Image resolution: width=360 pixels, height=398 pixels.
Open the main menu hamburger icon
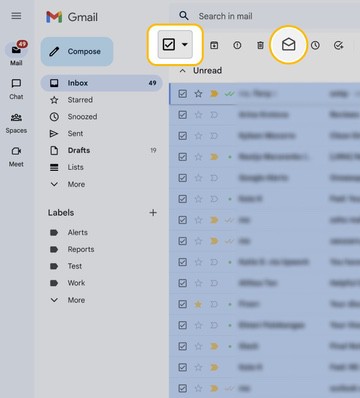pyautogui.click(x=16, y=16)
